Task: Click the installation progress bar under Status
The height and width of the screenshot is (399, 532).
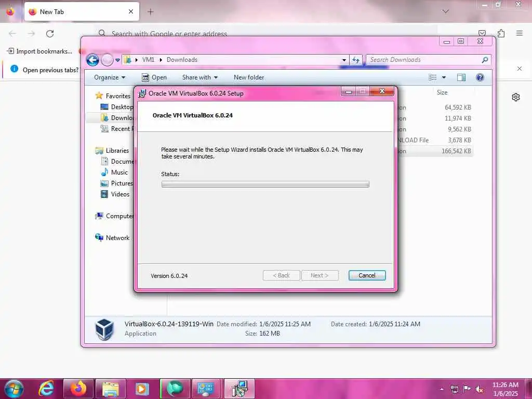Action: 265,184
